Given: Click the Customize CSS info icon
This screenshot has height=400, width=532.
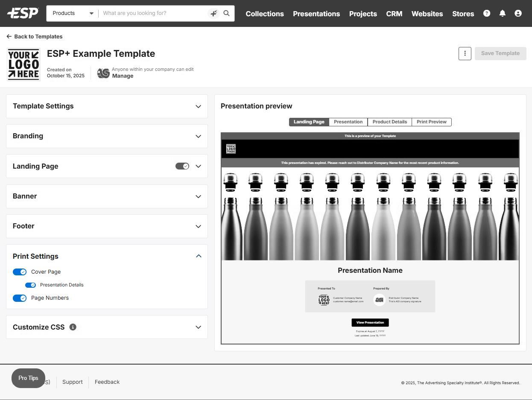Looking at the screenshot, I should click(73, 327).
